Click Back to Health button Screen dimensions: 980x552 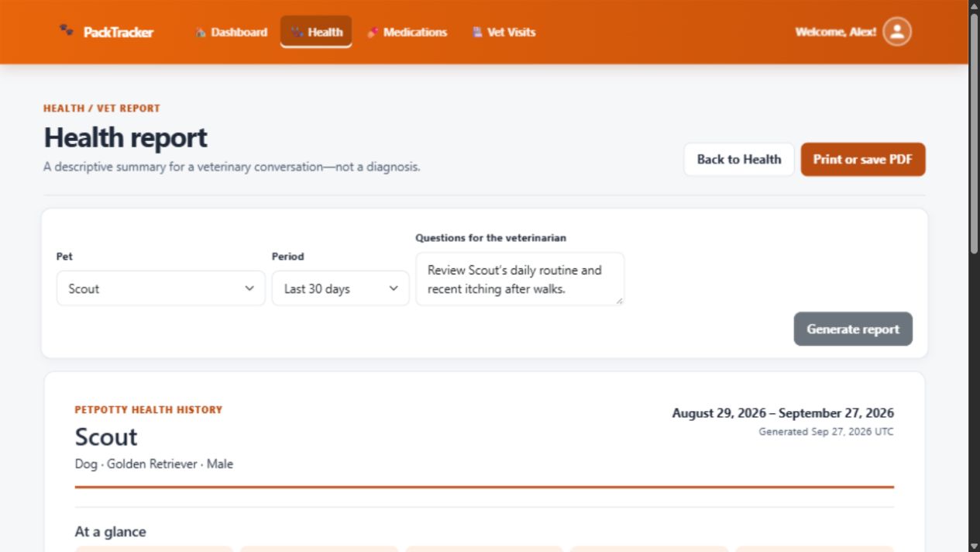pos(739,159)
